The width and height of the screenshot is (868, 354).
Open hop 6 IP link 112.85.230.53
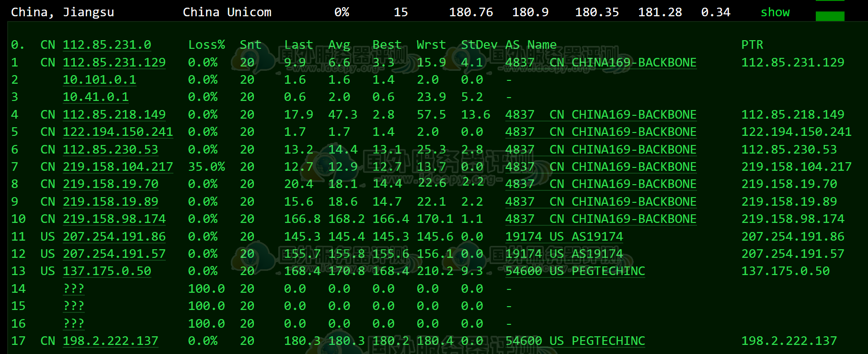[110, 150]
